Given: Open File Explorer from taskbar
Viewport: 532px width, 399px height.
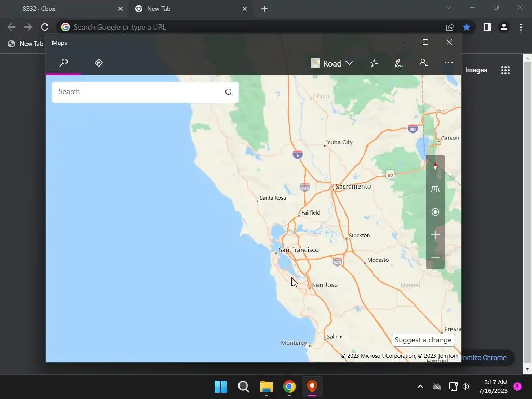Looking at the screenshot, I should point(267,387).
